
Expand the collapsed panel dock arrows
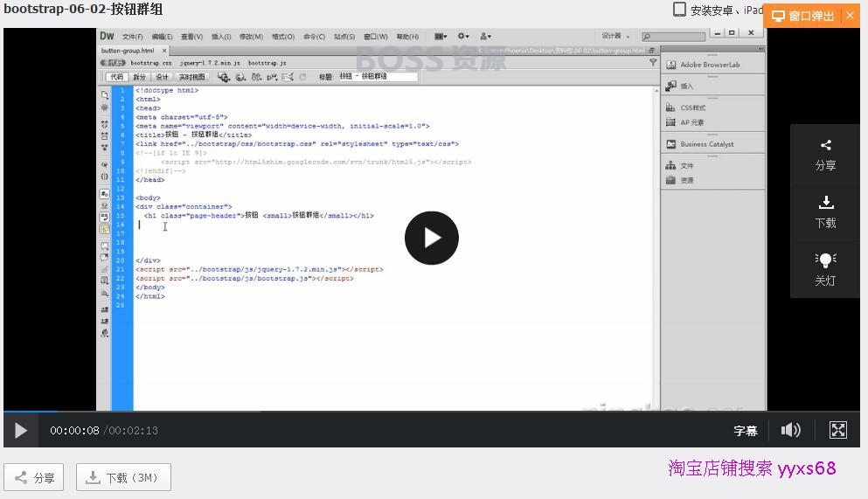(x=760, y=49)
